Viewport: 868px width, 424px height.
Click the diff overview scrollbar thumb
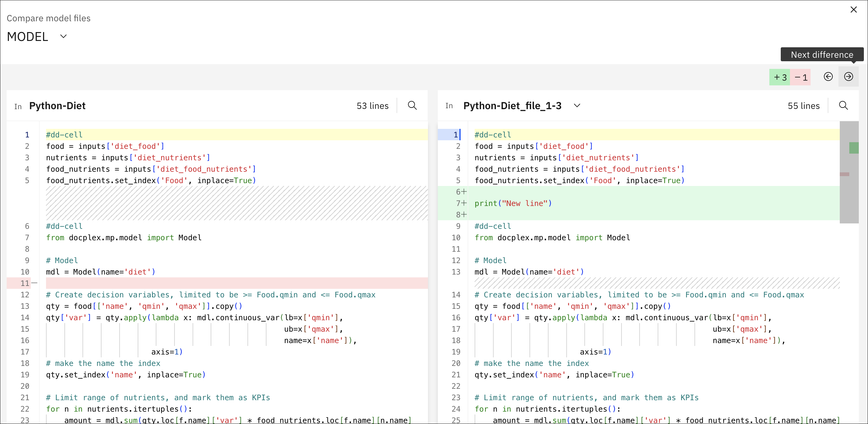tap(849, 172)
